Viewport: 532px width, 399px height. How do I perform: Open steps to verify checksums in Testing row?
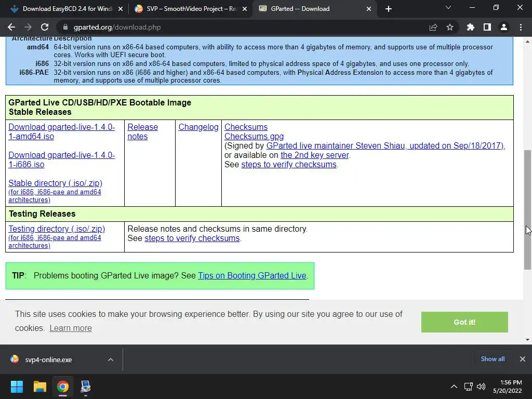(x=192, y=238)
